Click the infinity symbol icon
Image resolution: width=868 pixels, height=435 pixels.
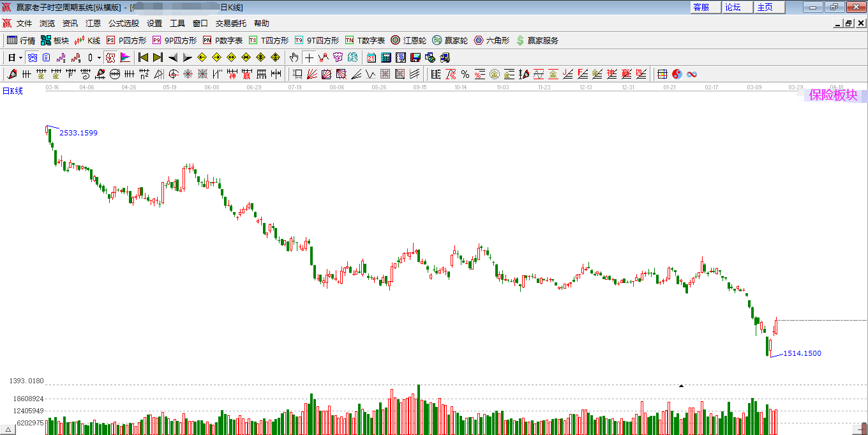coord(691,74)
